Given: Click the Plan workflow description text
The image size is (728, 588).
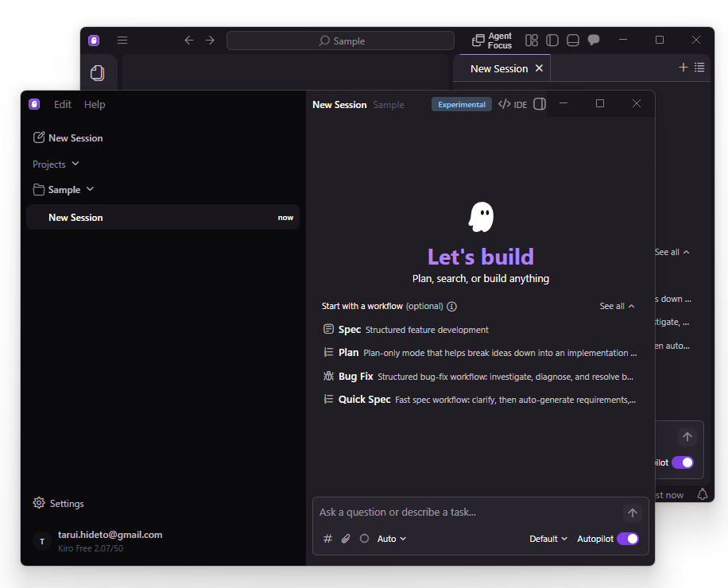Looking at the screenshot, I should pos(500,353).
